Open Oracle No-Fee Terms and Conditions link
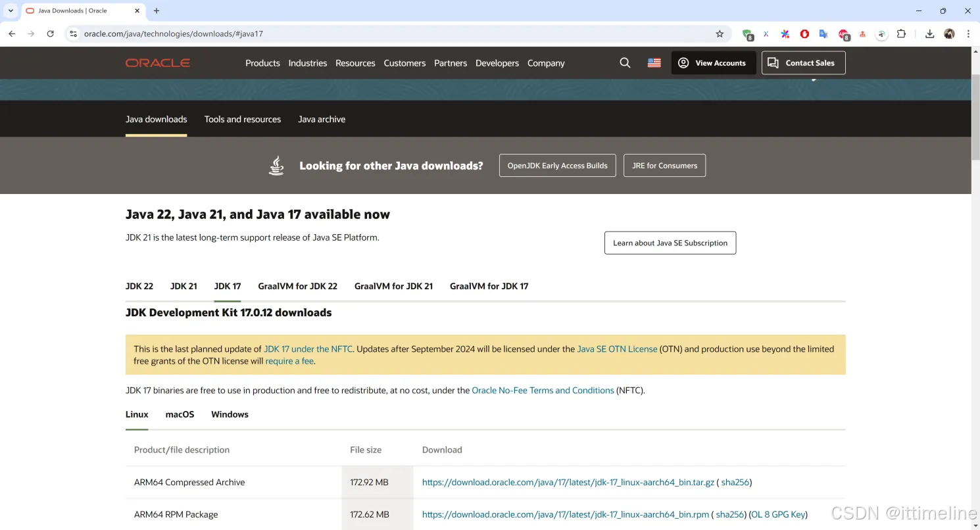Viewport: 980px width, 530px height. (x=543, y=391)
